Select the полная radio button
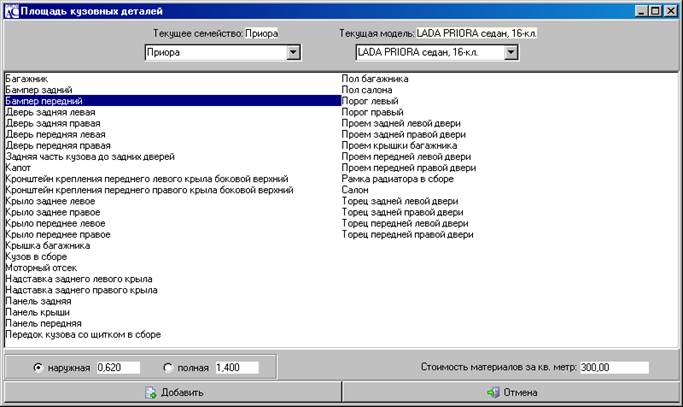Viewport: 683px width, 407px height. (168, 368)
